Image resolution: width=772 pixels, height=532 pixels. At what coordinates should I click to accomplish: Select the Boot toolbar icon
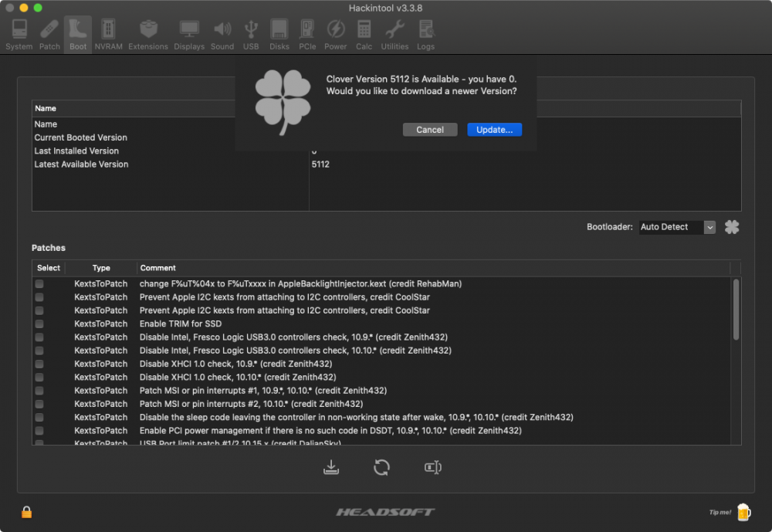click(78, 35)
